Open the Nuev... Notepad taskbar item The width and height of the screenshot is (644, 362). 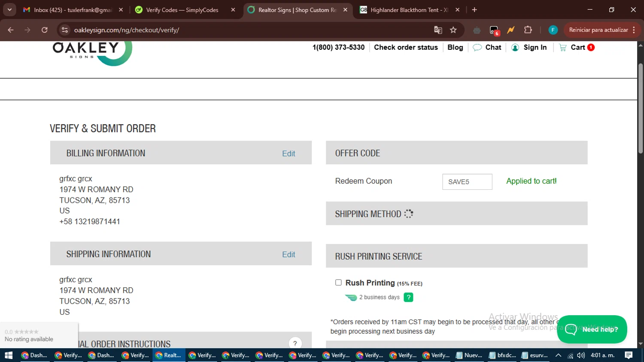[469, 355]
